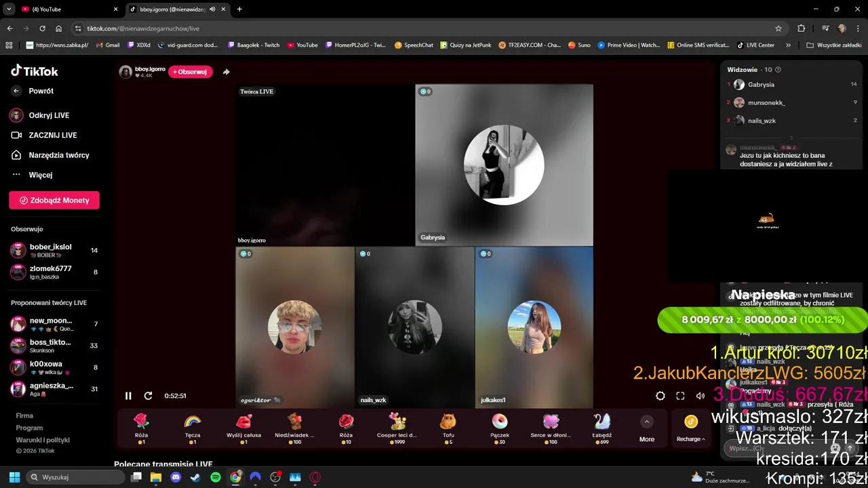The image size is (868, 488).
Task: Send the Róża gift costing 10 coins
Action: coord(346,428)
